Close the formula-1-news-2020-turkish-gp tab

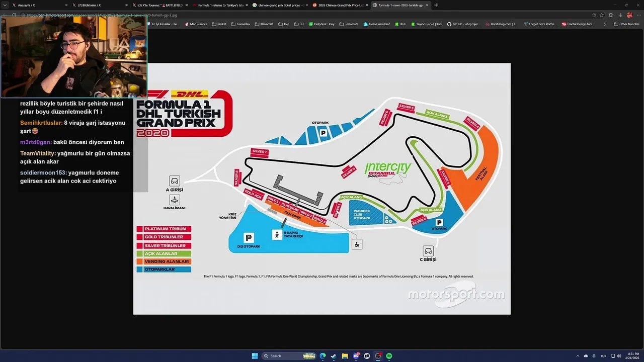tap(427, 5)
